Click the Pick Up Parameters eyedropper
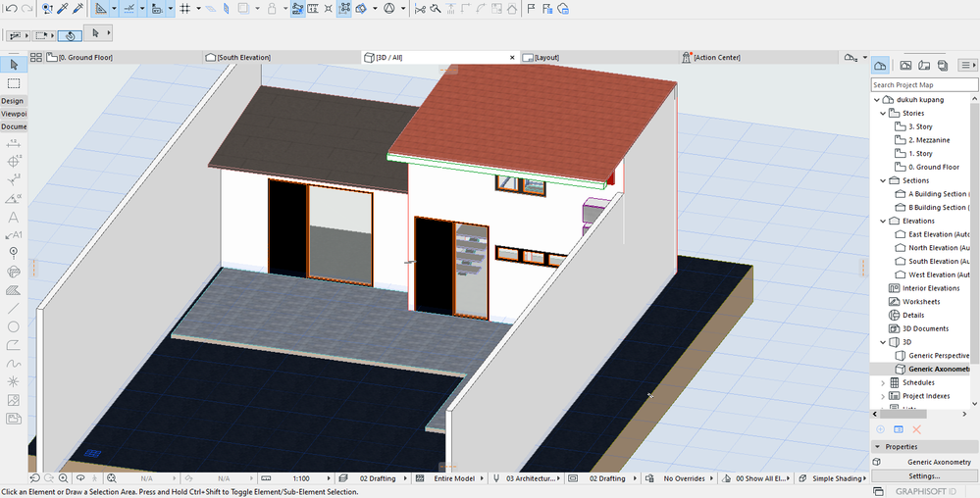Viewport: 980px width, 498px height. tap(62, 9)
